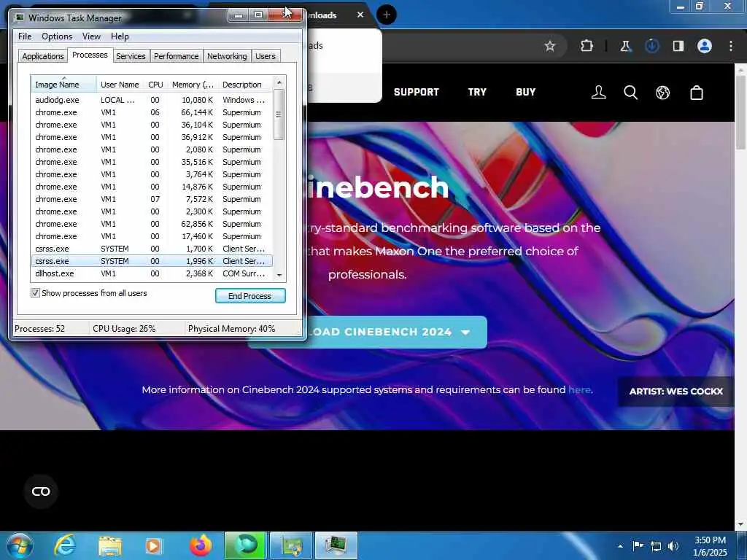Select the csrss.exe row with 1,700 K
The height and width of the screenshot is (560, 747).
click(x=152, y=249)
